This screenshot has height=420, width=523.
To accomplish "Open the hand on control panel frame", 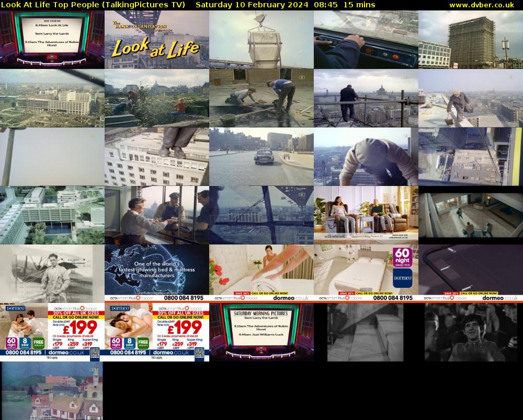I will point(366,40).
